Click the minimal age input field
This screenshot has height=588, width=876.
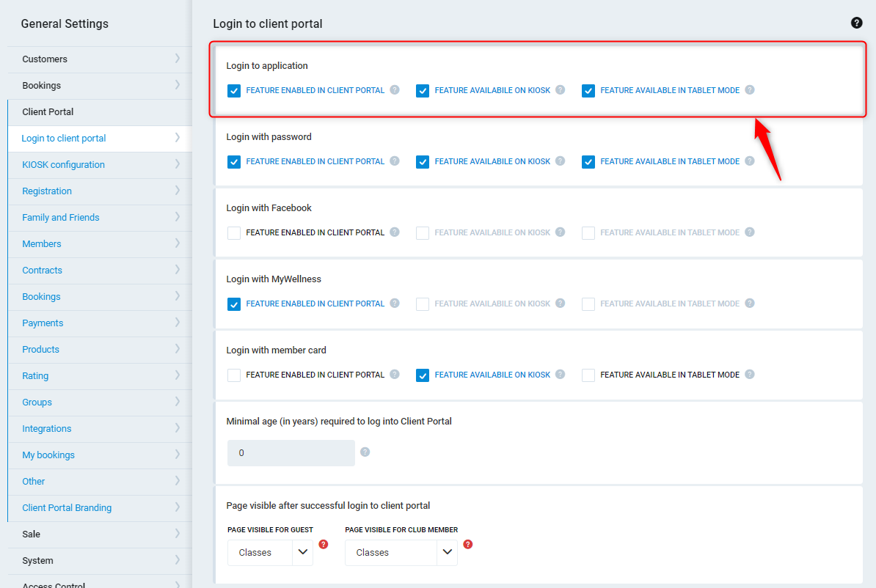[x=291, y=453]
